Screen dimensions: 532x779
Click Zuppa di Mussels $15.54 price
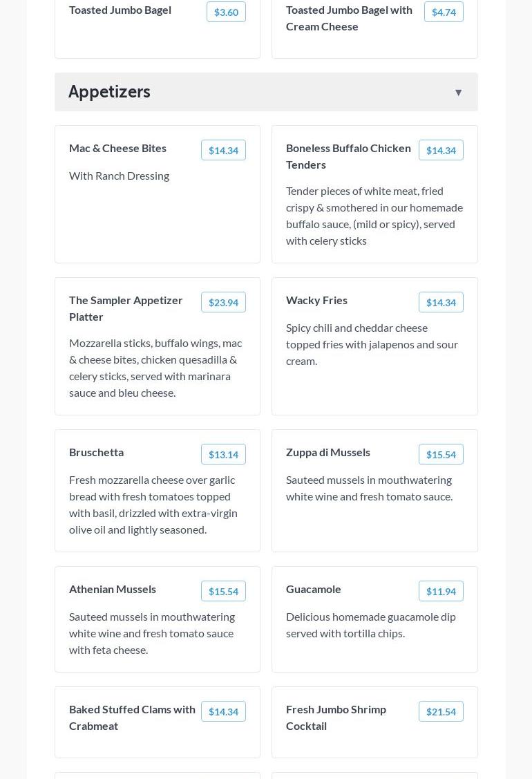pyautogui.click(x=441, y=454)
